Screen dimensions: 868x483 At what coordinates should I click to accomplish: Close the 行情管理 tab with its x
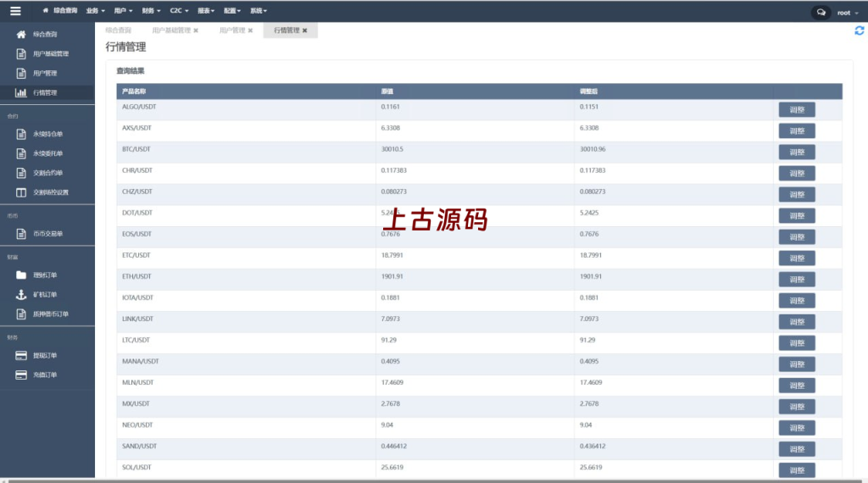[x=304, y=31]
